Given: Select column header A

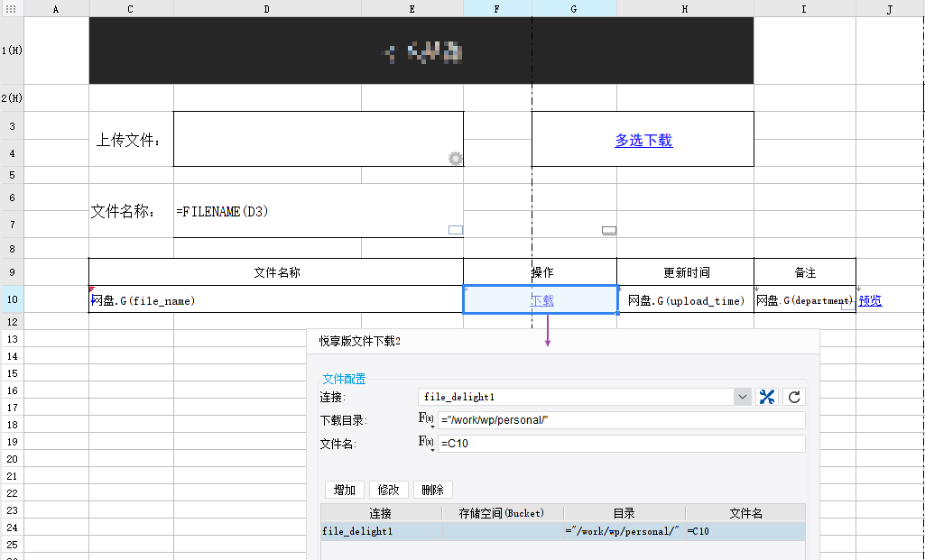Looking at the screenshot, I should pos(56,9).
